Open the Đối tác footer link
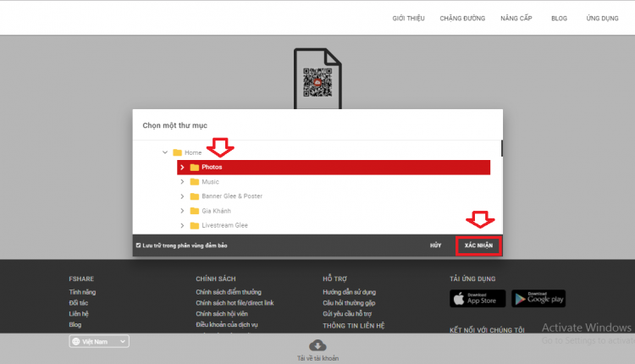 tap(78, 303)
